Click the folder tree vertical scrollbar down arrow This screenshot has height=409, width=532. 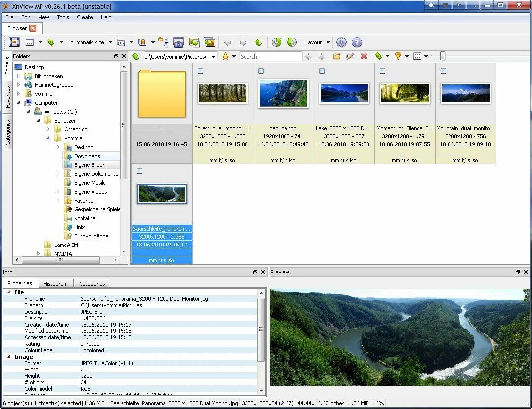point(124,252)
